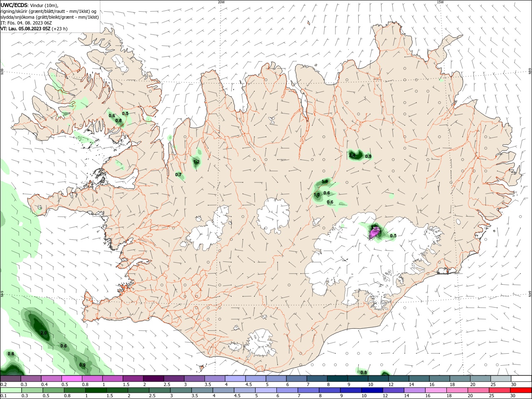
Task: Click the 'VT: Lau. 05.08.2023 05Z (+23 h)' line
Action: tap(34, 29)
